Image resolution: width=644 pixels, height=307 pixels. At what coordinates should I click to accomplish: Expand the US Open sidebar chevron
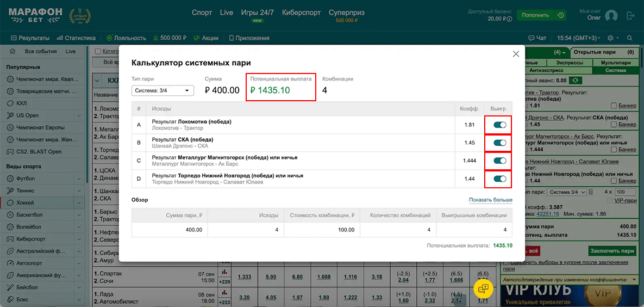coord(78,115)
